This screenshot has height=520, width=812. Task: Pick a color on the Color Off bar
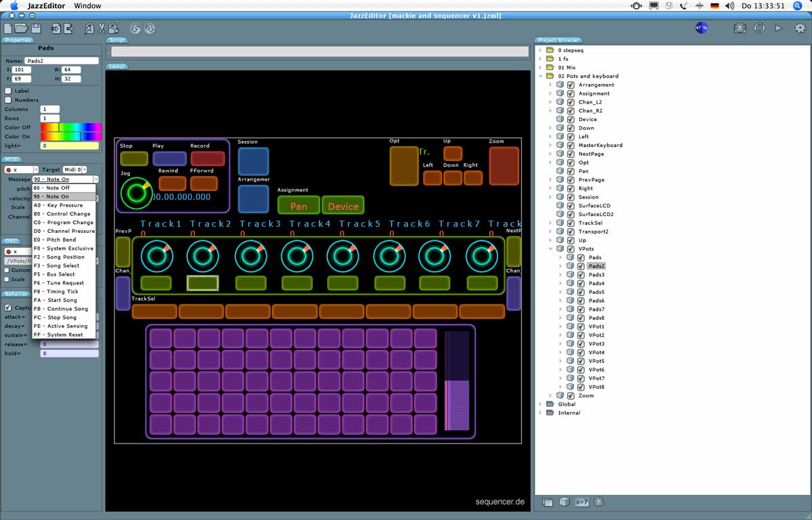pyautogui.click(x=70, y=127)
